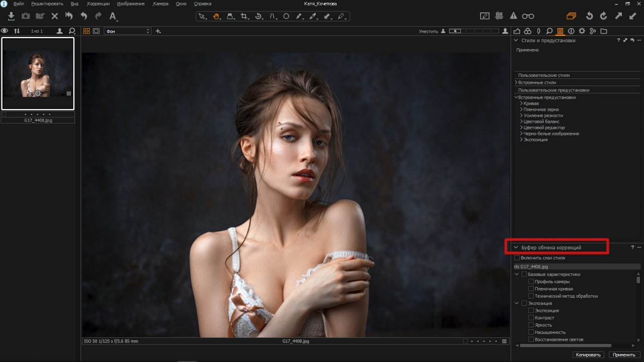Click the browser search magnifier icon
644x362 pixels.
coord(71,31)
